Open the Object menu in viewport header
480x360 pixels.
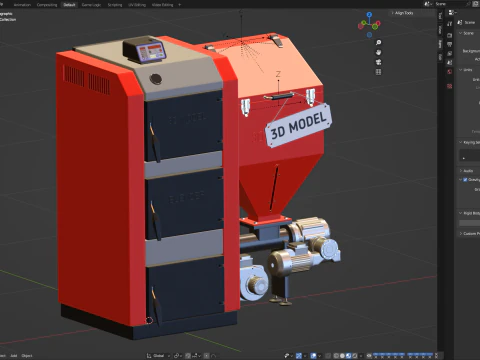tap(27, 356)
